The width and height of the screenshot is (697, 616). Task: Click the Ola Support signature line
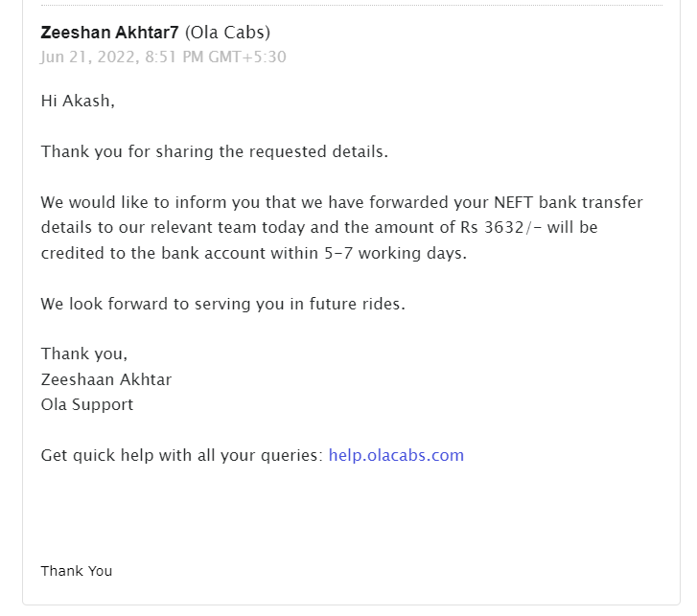pos(87,404)
